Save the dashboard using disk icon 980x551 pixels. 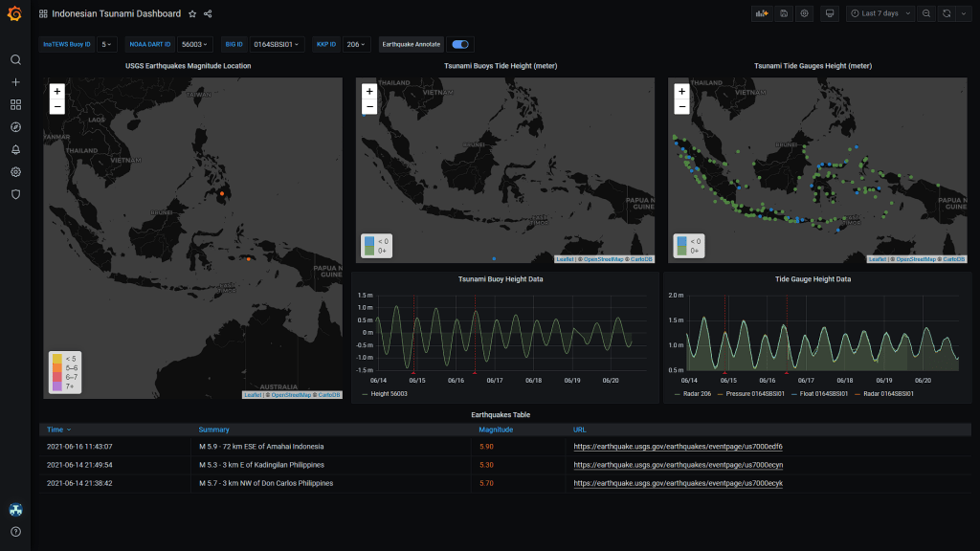click(x=784, y=13)
